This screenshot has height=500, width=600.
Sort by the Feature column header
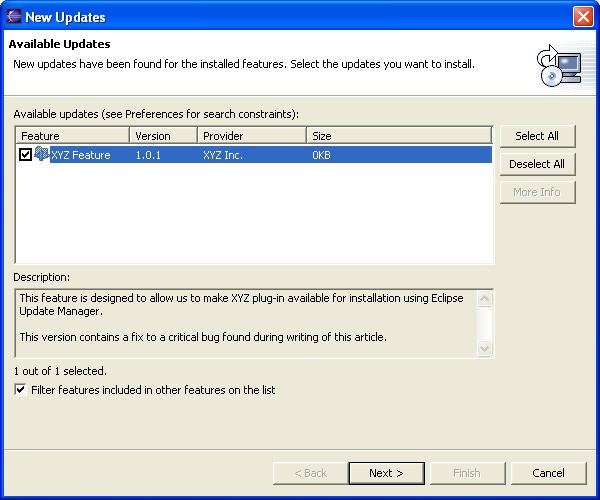coord(72,136)
